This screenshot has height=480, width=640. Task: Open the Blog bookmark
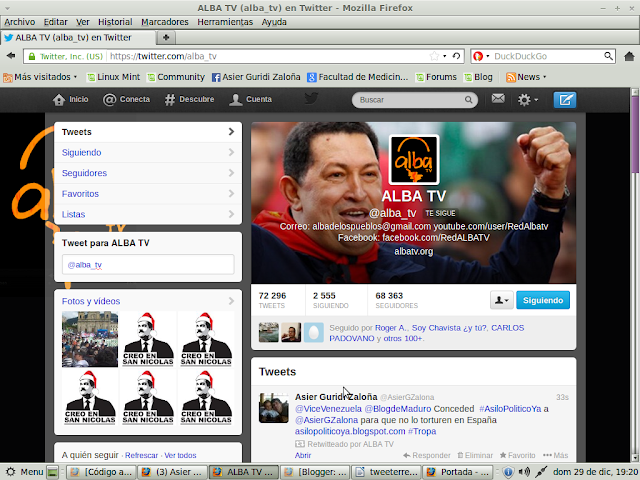click(478, 77)
